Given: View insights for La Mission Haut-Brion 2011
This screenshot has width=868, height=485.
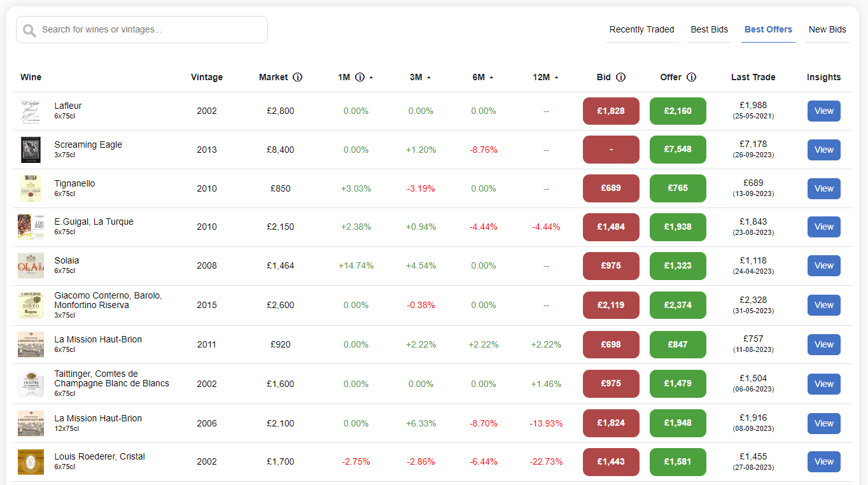Looking at the screenshot, I should (x=823, y=344).
